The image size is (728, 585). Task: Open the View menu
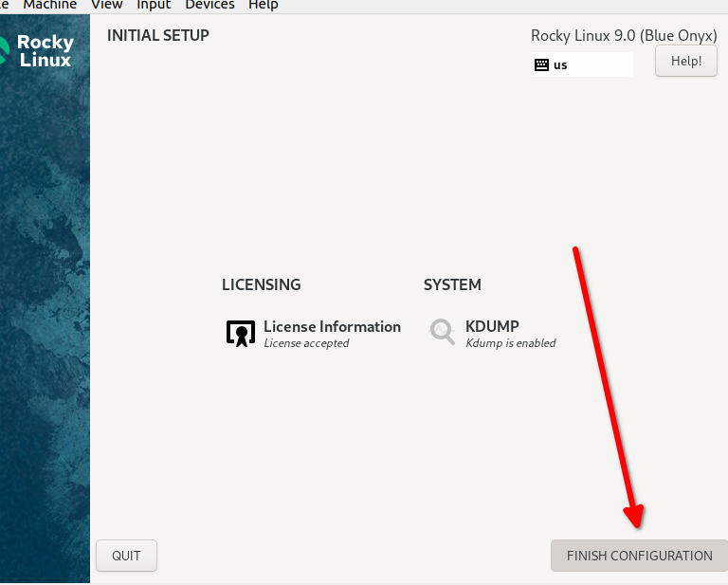point(106,5)
